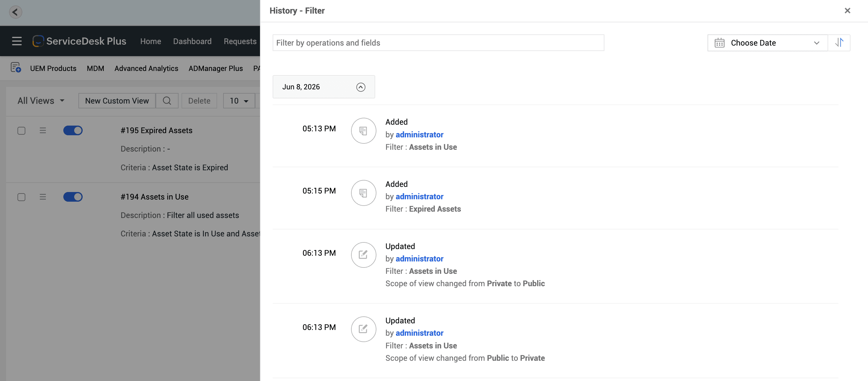This screenshot has width=868, height=381.
Task: Open the All Views dropdown
Action: coord(41,101)
